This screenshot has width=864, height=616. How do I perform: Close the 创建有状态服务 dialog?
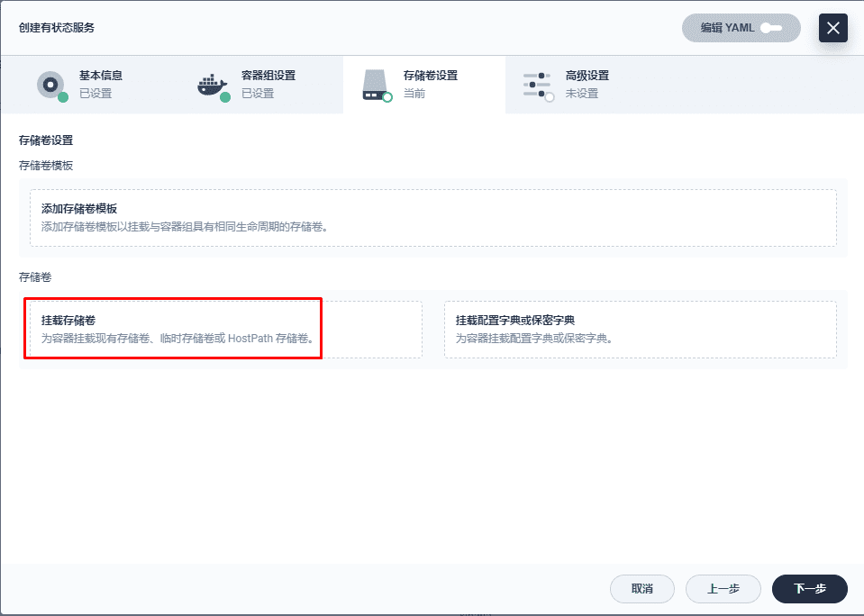tap(832, 28)
